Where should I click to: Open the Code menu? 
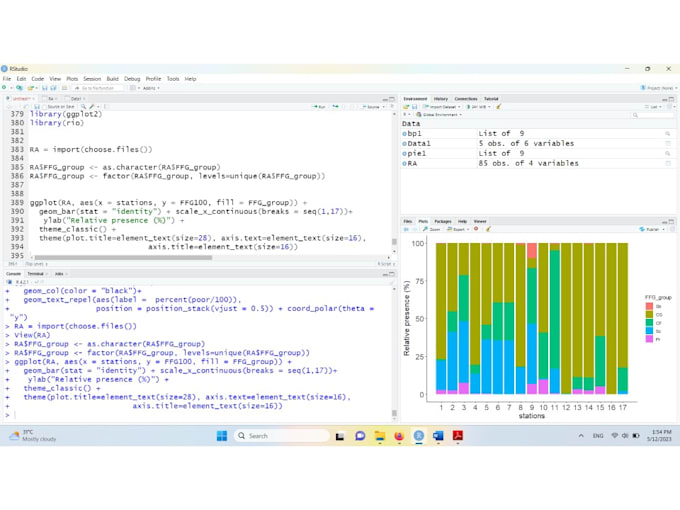coord(38,79)
